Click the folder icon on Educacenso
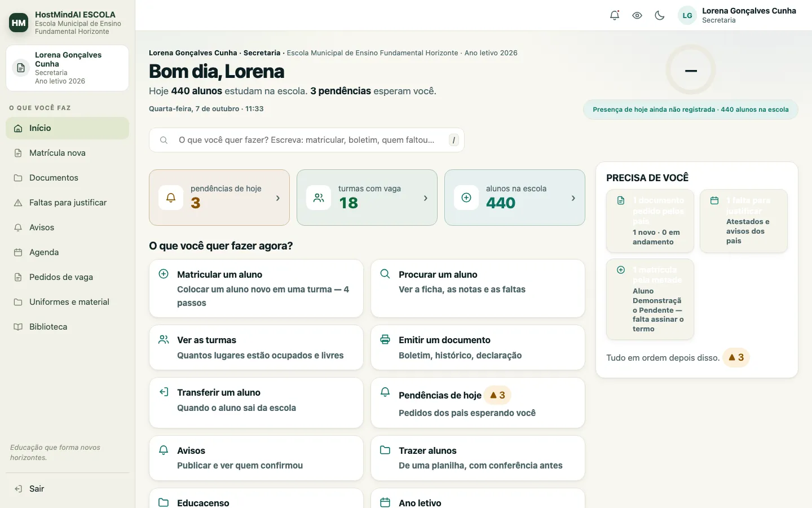This screenshot has height=508, width=812. pos(164,502)
